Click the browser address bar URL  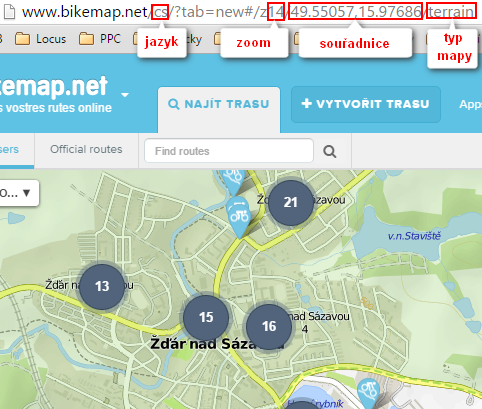248,12
